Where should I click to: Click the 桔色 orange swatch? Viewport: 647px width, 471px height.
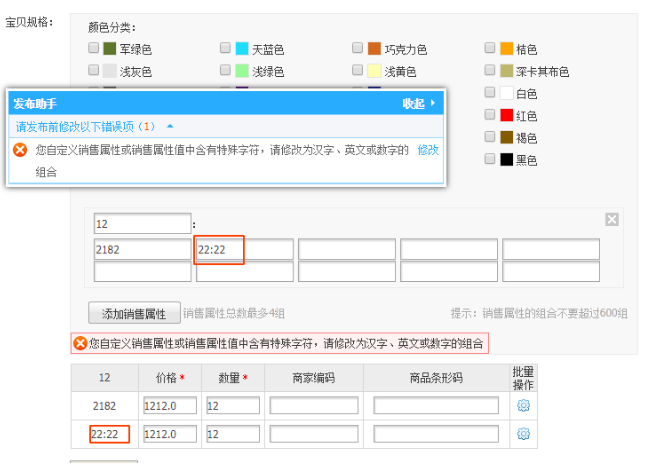pos(506,48)
